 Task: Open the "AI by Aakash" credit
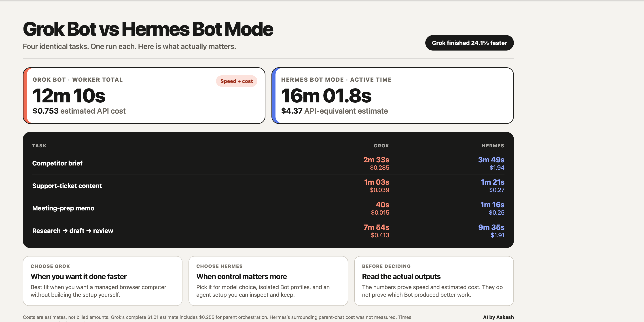(498, 317)
